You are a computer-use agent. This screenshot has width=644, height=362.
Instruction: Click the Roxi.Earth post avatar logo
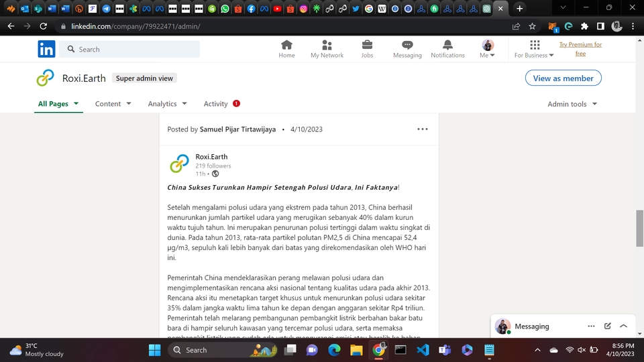click(179, 164)
